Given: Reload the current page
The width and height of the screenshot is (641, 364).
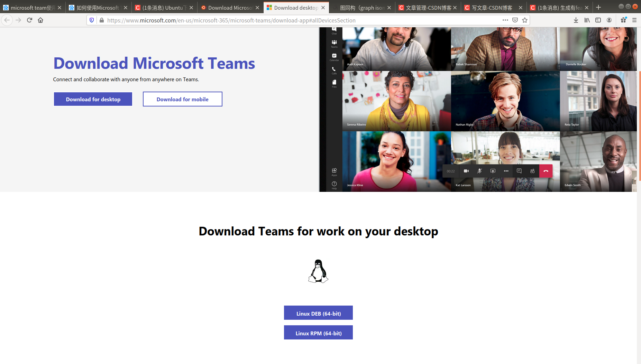Looking at the screenshot, I should [x=29, y=20].
